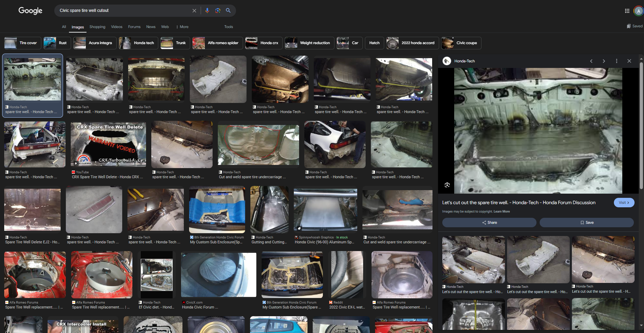Go to previous image in preview panel
Image resolution: width=644 pixels, height=333 pixels.
[591, 61]
